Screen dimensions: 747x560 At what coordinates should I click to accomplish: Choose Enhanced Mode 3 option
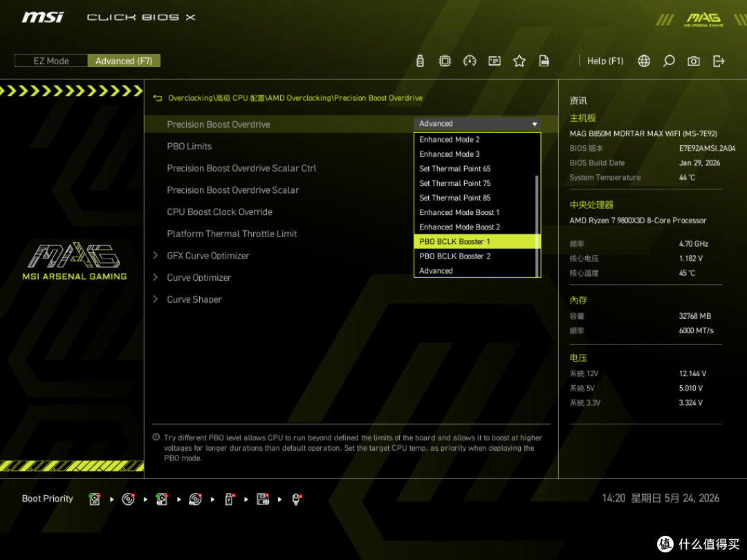(x=477, y=154)
